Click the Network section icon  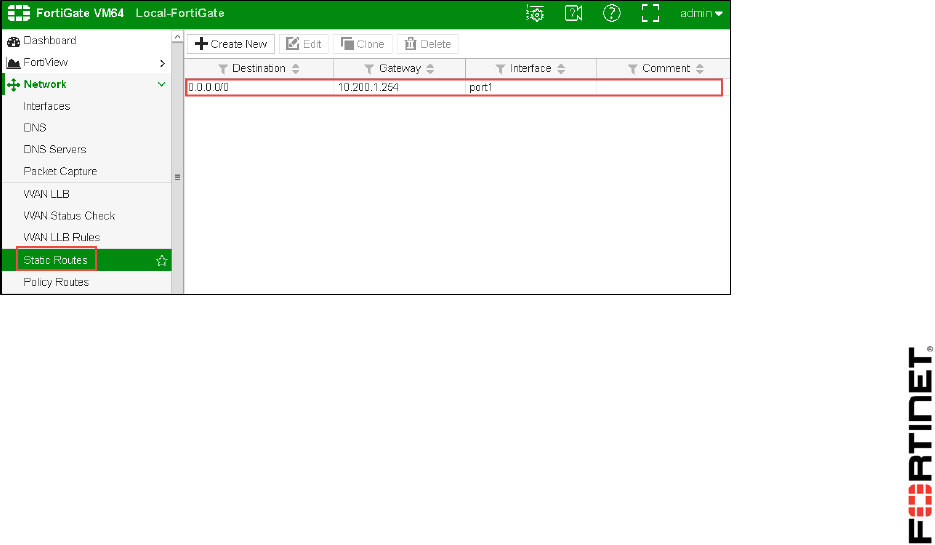pos(13,85)
